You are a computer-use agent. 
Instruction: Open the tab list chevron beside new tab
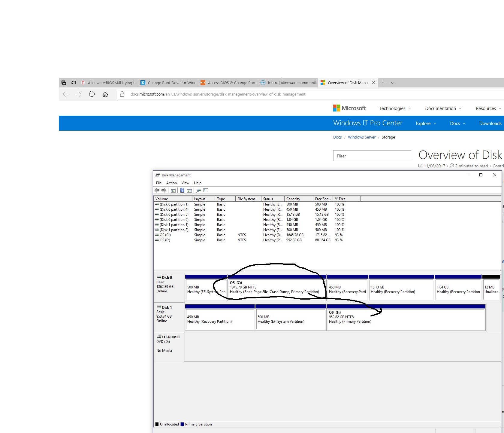point(393,83)
